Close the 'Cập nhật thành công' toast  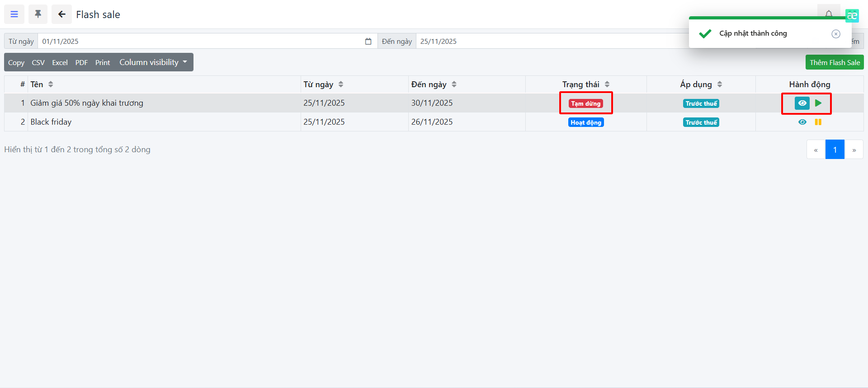[x=835, y=34]
